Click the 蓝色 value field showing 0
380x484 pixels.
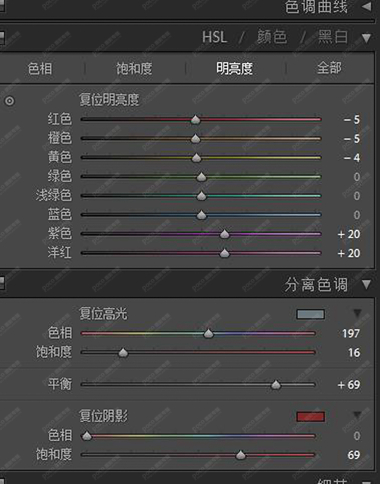click(x=357, y=215)
